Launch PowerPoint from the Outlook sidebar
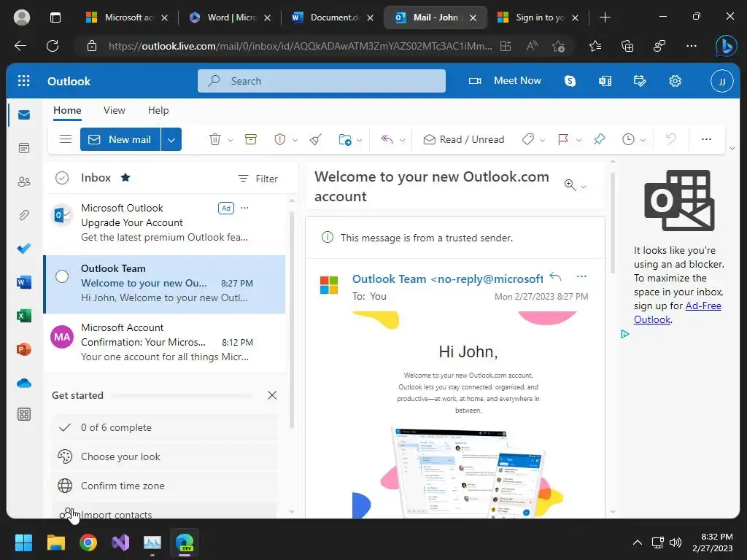The width and height of the screenshot is (747, 560). (x=24, y=349)
